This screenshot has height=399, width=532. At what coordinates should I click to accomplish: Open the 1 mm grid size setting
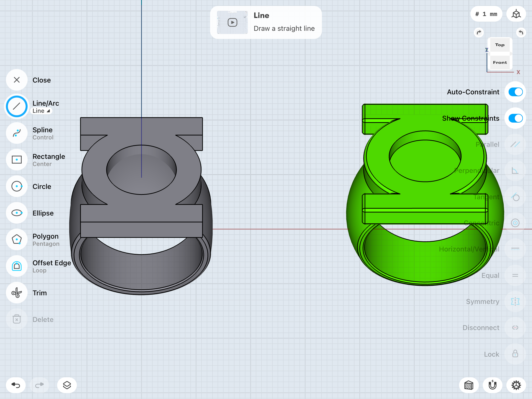pyautogui.click(x=486, y=14)
